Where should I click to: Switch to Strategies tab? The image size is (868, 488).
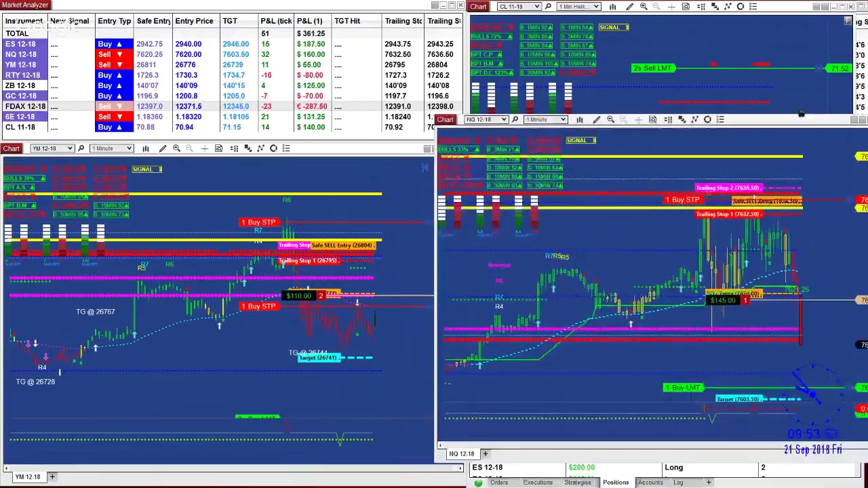[x=578, y=483]
